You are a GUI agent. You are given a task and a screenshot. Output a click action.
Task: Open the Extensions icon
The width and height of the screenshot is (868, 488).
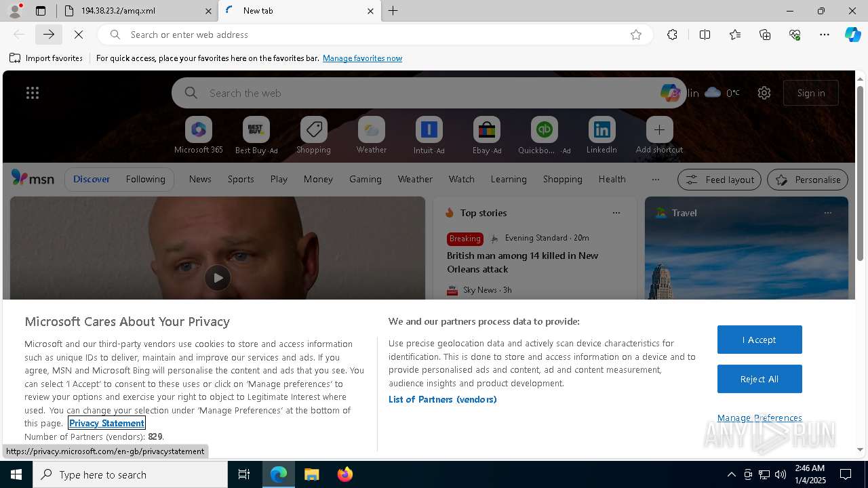pos(672,35)
